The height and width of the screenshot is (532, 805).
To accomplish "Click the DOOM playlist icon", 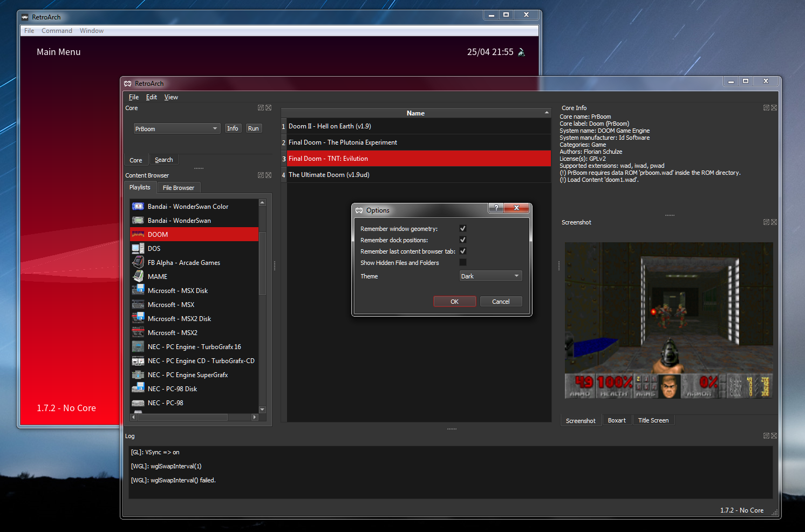I will pos(138,235).
